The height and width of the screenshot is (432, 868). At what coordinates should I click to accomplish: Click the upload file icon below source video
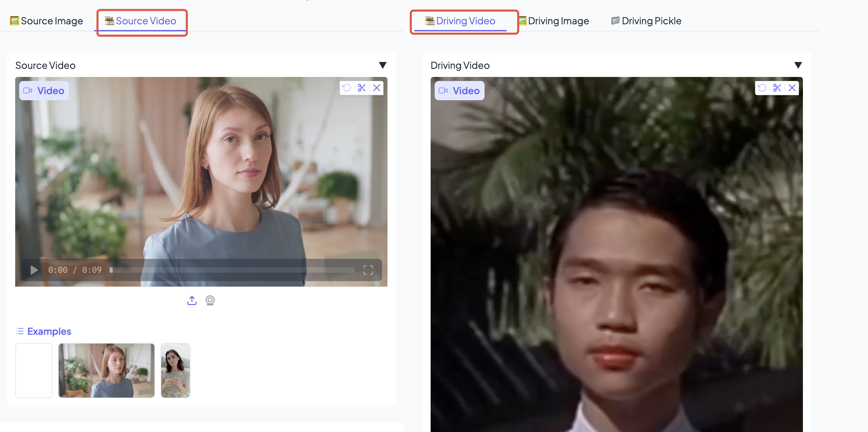tap(192, 300)
